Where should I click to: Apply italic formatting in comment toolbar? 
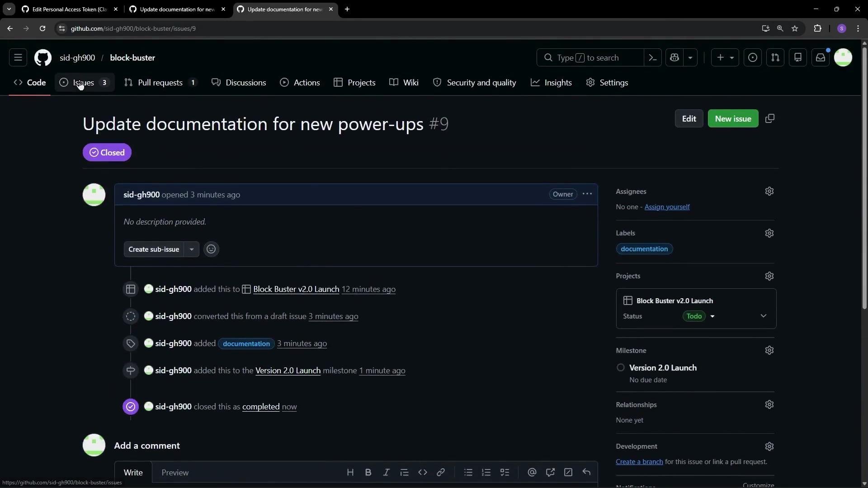387,472
